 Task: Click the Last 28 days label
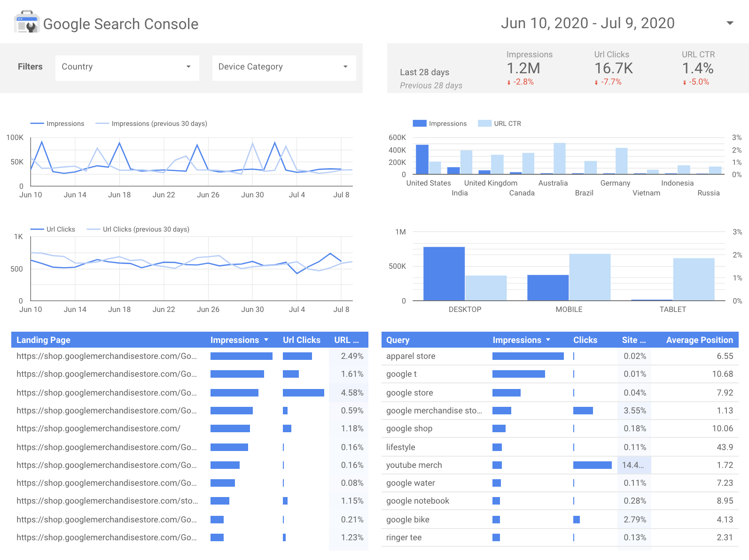[x=424, y=72]
